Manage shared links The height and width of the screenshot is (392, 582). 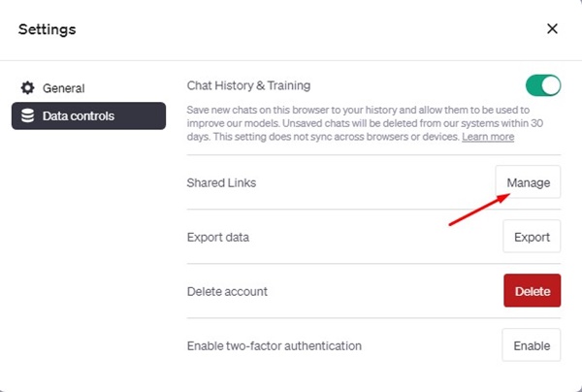pyautogui.click(x=528, y=181)
